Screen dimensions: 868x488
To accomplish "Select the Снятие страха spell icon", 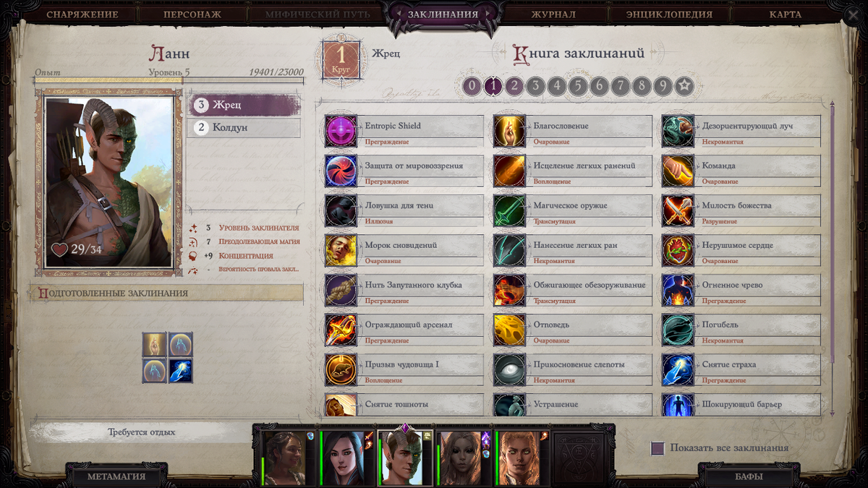I will point(678,370).
